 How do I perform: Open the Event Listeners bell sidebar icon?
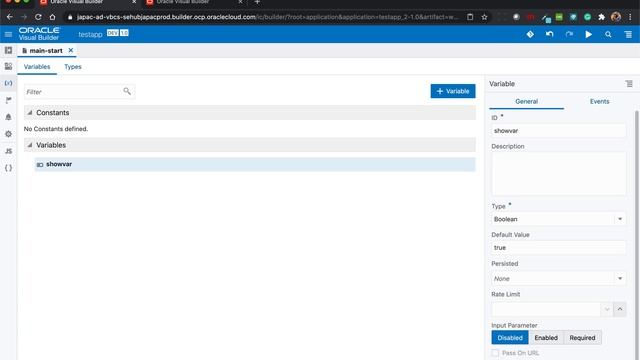click(x=8, y=117)
